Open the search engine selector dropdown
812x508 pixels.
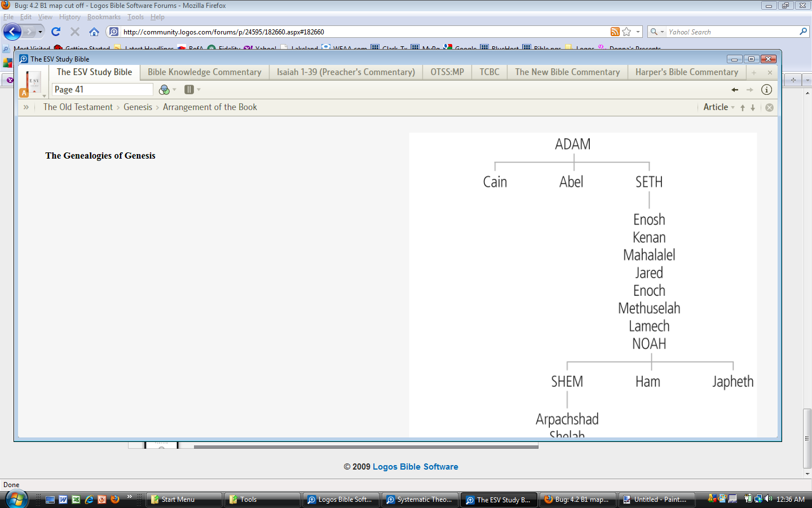(657, 32)
